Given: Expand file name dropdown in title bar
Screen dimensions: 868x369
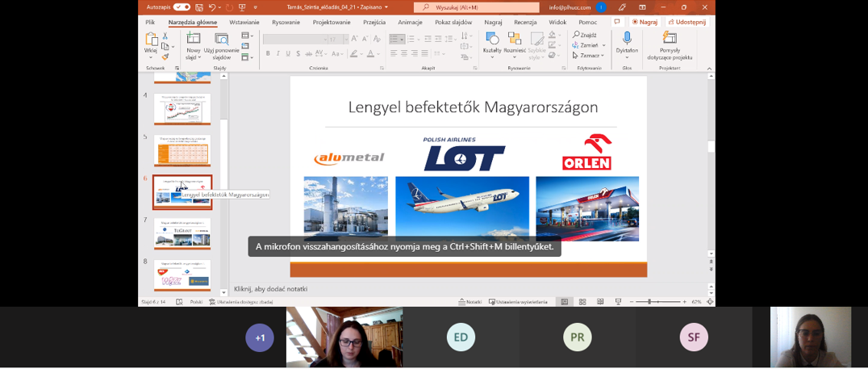Looking at the screenshot, I should pos(386,7).
